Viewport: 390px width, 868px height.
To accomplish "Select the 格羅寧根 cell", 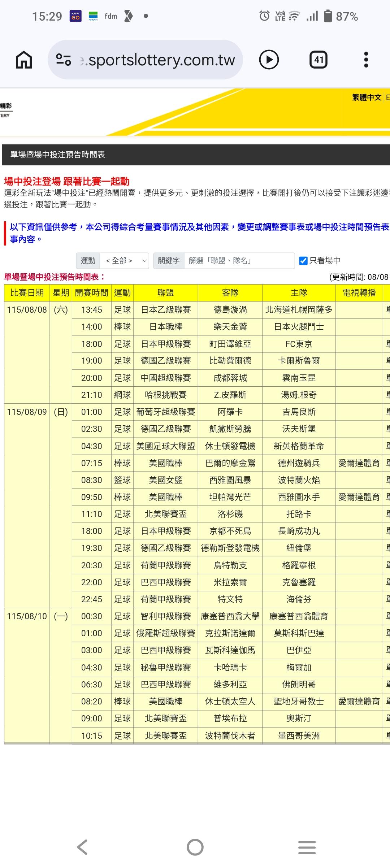I will (x=299, y=565).
